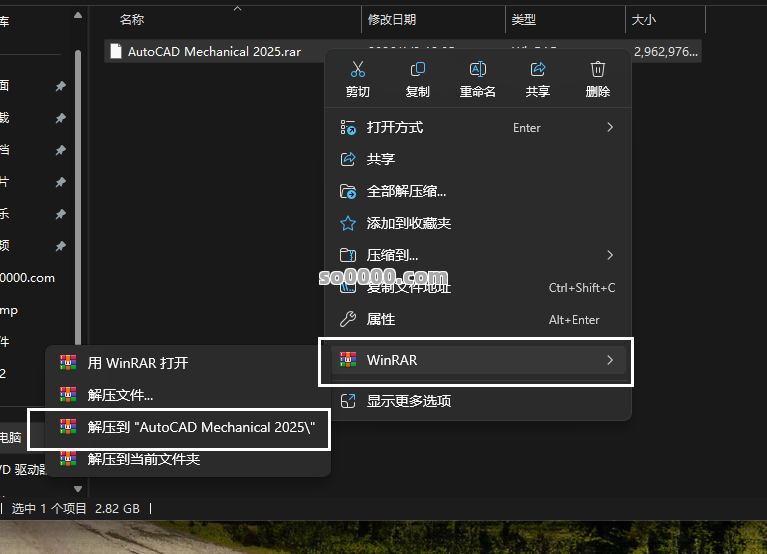Select the AutoCAD Mechanical 2025.rar file
This screenshot has height=554, width=767.
pos(214,52)
